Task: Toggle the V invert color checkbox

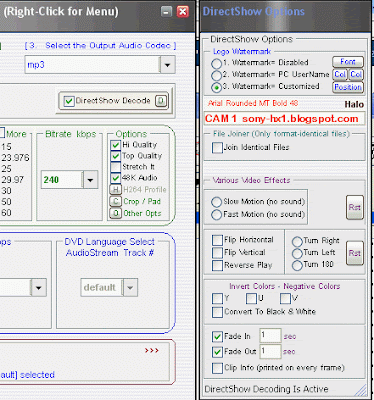Action: 285,298
